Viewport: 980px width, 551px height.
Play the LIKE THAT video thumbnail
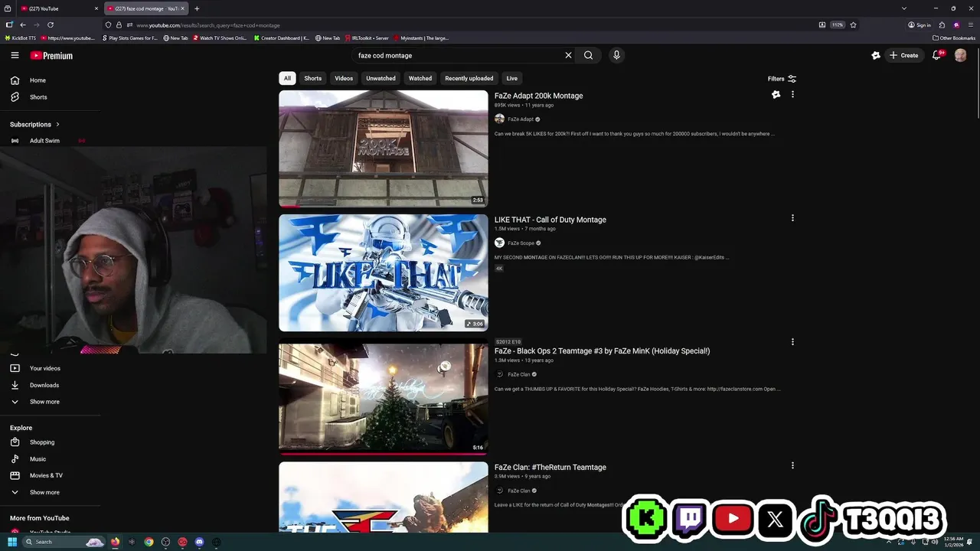[x=383, y=272]
